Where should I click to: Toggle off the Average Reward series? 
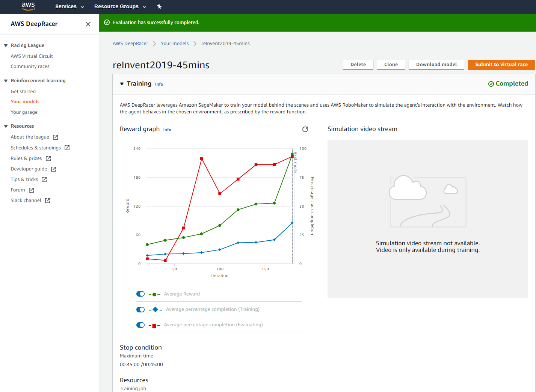click(140, 294)
